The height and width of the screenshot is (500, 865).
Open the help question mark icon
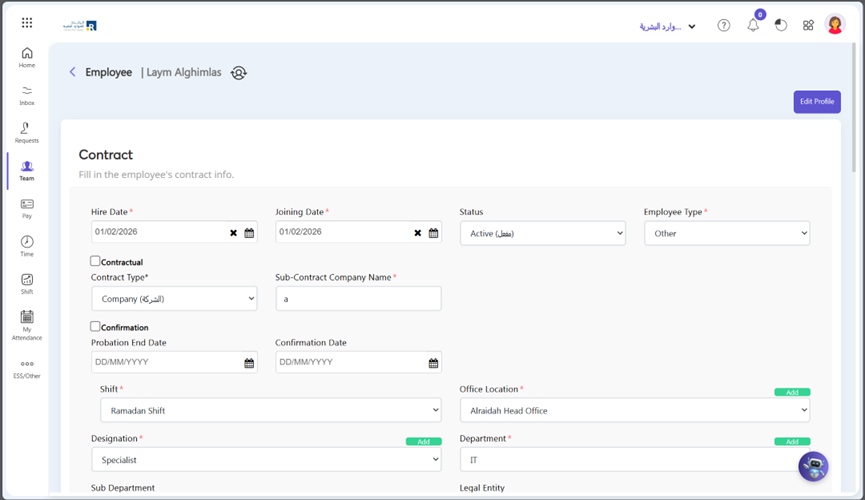[x=724, y=25]
